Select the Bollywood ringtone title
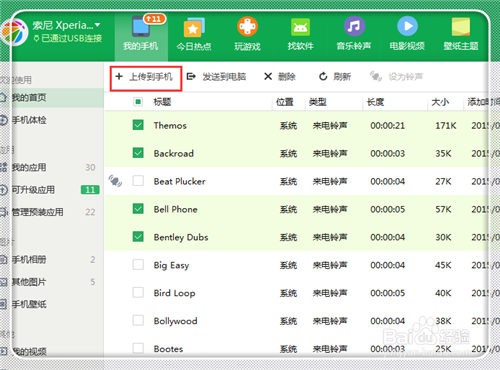The width and height of the screenshot is (500, 370). (175, 321)
